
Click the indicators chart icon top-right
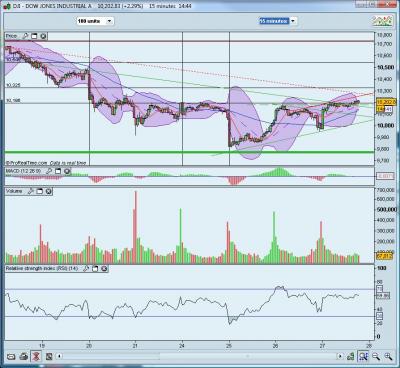point(382,21)
